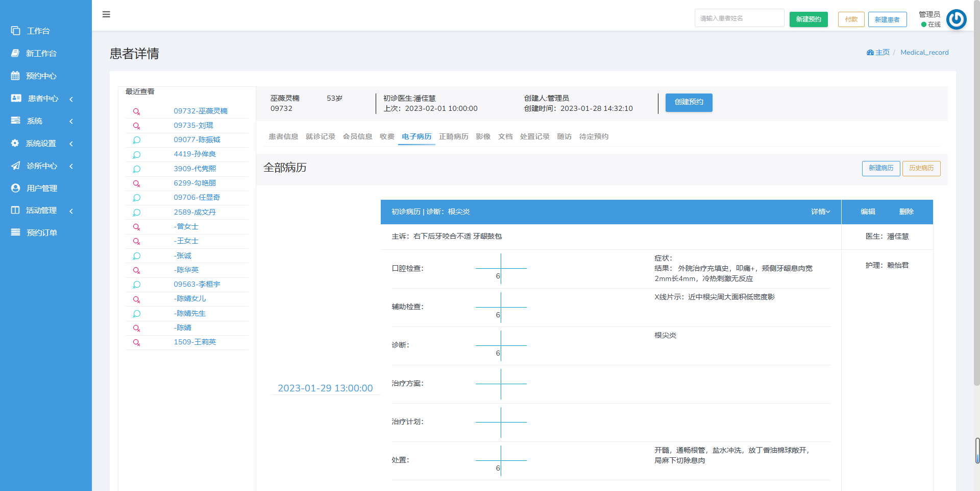Click the 活动管理 columns icon
The width and height of the screenshot is (980, 491).
[15, 210]
